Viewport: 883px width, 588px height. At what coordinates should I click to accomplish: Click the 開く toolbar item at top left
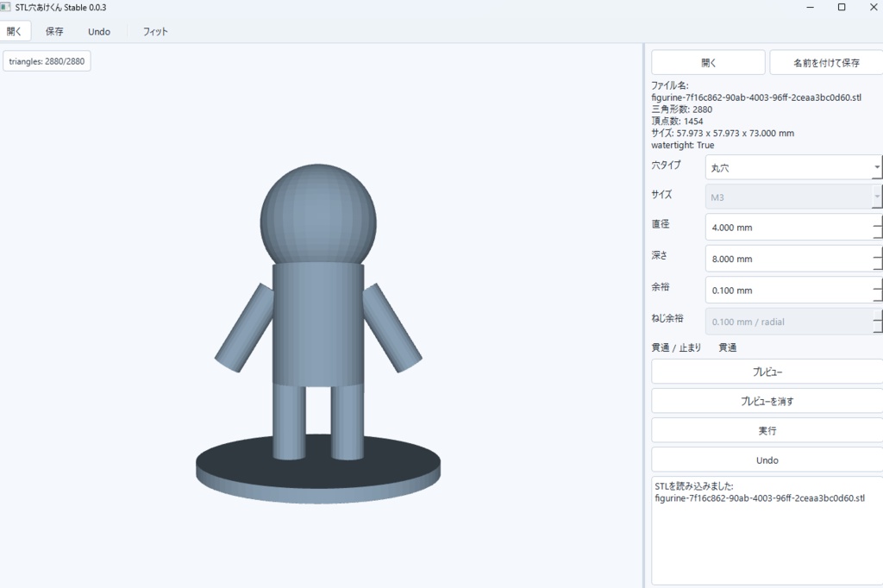tap(14, 32)
